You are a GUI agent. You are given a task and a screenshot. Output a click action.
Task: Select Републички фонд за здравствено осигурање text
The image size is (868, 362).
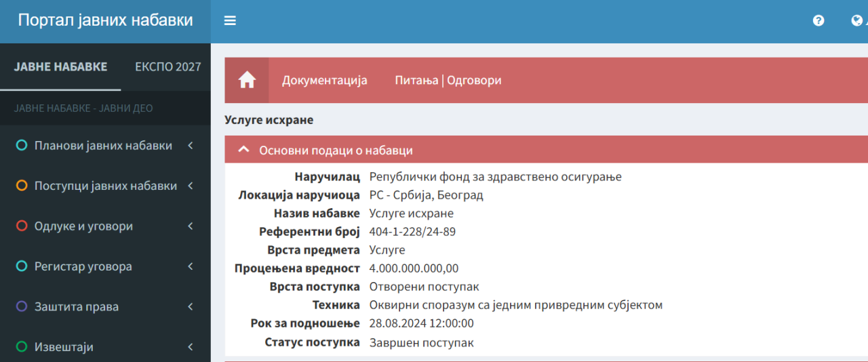[x=495, y=177]
